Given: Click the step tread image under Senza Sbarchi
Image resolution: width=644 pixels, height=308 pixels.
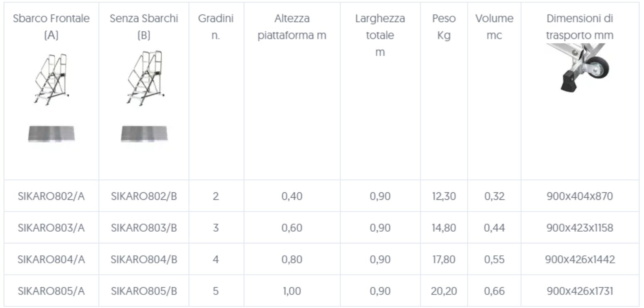Looking at the screenshot, I should [x=144, y=134].
